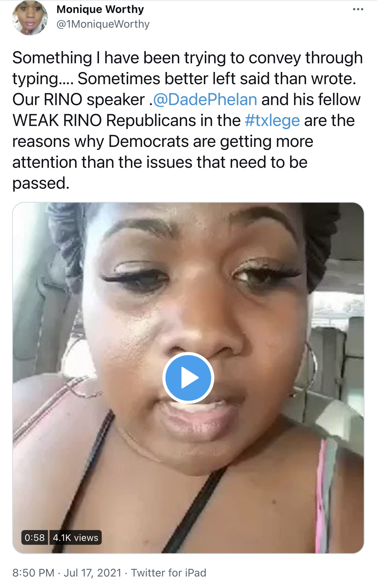The width and height of the screenshot is (377, 588).
Task: Play the embedded tweet video
Action: pyautogui.click(x=188, y=378)
